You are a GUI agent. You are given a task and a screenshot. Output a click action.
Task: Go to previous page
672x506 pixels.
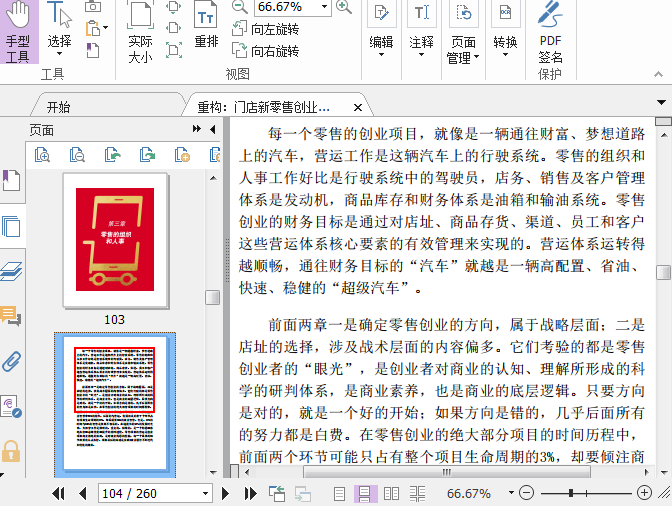[83, 494]
